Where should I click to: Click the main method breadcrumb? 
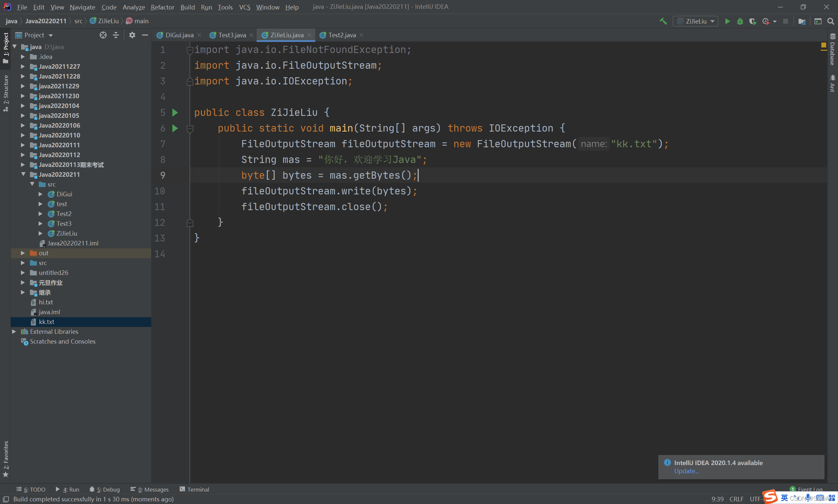pyautogui.click(x=137, y=21)
